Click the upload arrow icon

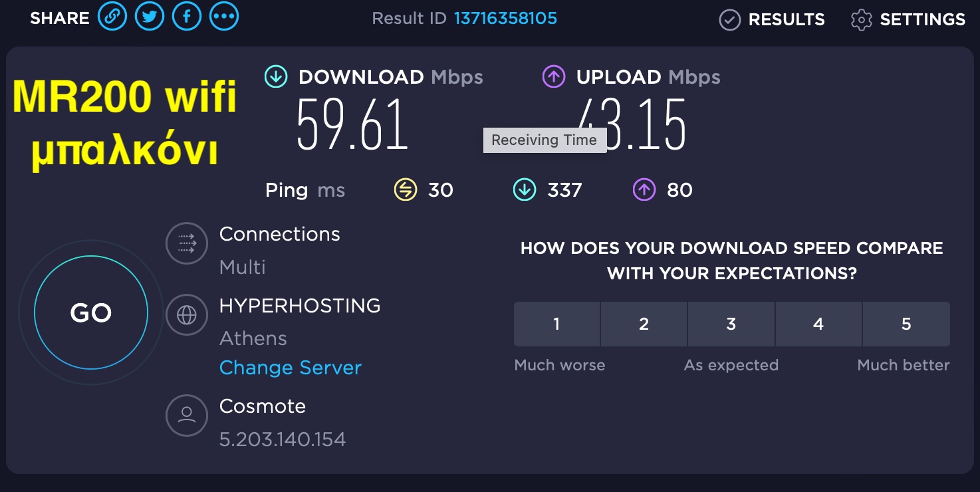(x=554, y=77)
